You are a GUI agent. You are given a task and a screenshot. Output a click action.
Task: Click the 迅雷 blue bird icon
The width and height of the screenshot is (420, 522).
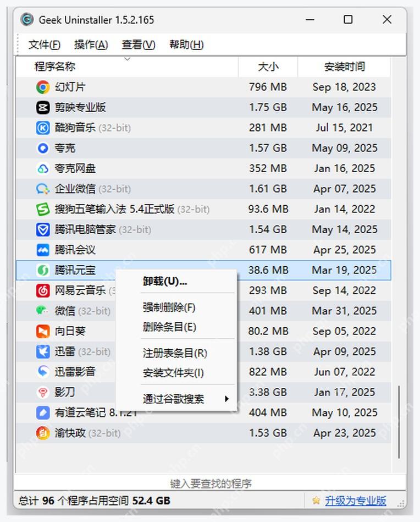pos(43,352)
